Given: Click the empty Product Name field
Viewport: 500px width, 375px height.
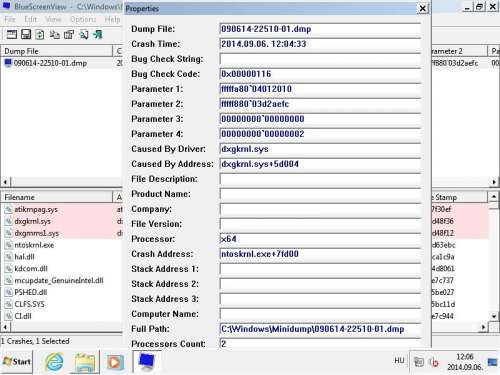Looking at the screenshot, I should point(320,194).
